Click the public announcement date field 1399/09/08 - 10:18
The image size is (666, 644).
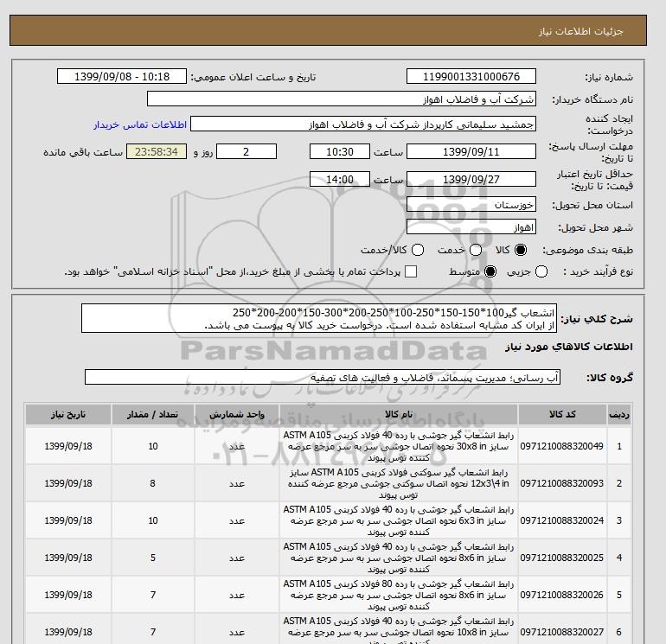click(x=122, y=76)
